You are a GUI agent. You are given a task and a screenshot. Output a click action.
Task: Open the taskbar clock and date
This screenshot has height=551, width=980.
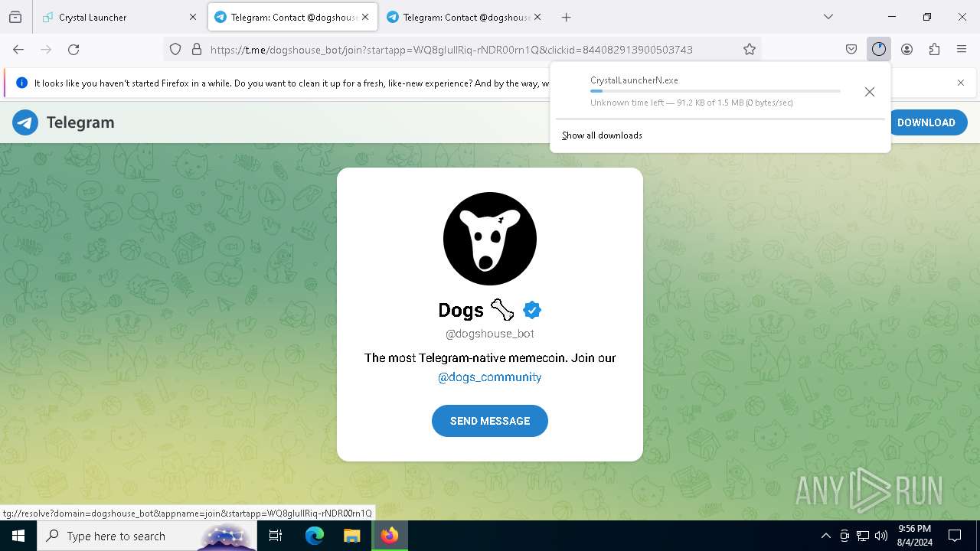point(915,536)
